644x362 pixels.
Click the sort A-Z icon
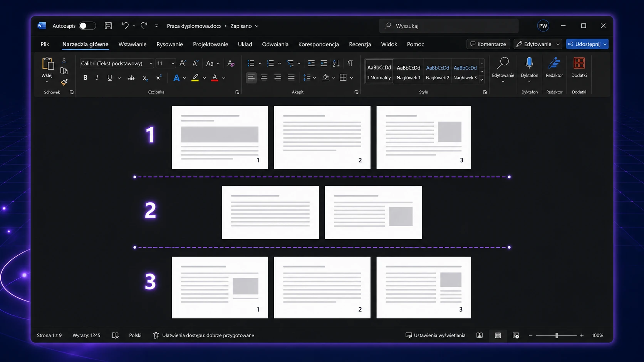336,63
